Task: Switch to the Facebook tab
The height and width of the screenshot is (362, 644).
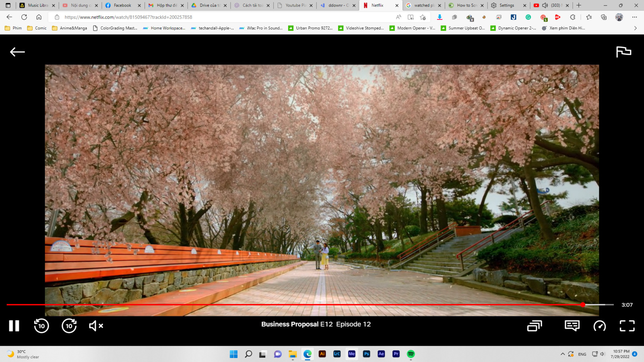Action: pos(123,5)
